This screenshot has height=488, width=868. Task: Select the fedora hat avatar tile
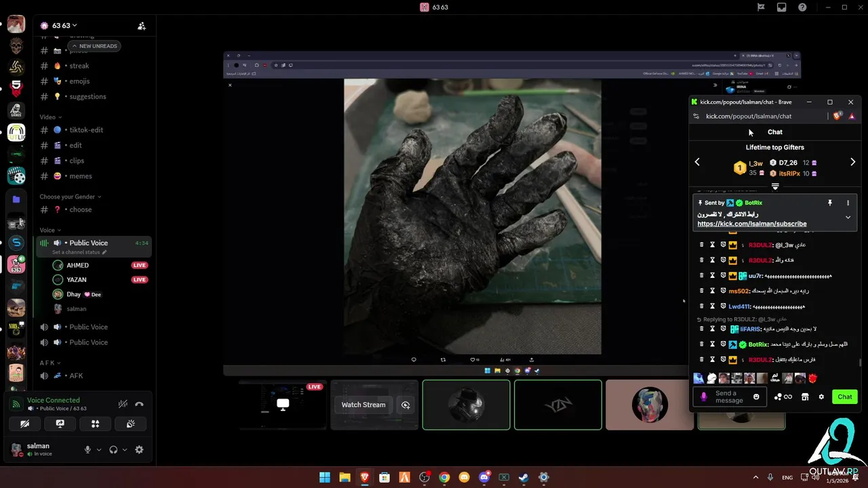coord(467,405)
